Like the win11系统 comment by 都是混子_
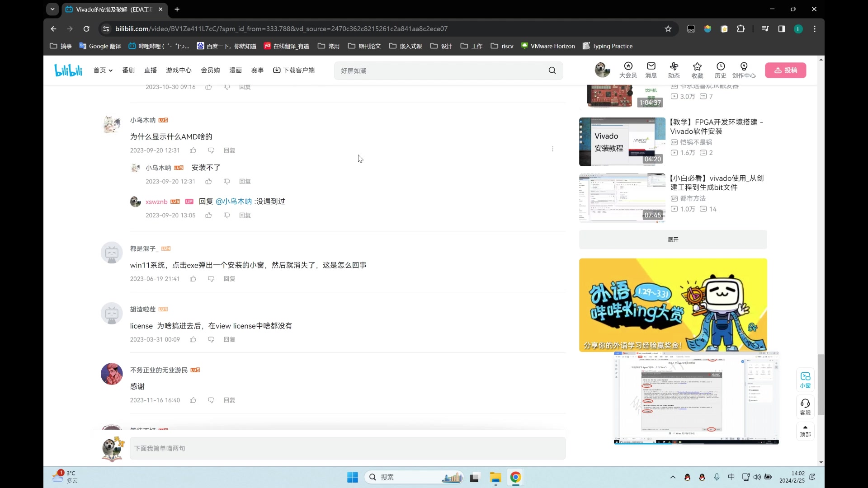 click(x=193, y=279)
